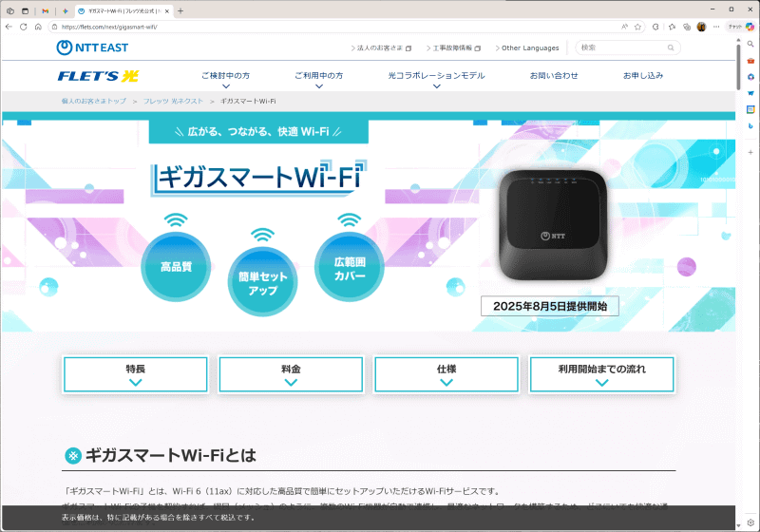Open the collections icon in toolbar
The height and width of the screenshot is (532, 760).
(x=687, y=27)
